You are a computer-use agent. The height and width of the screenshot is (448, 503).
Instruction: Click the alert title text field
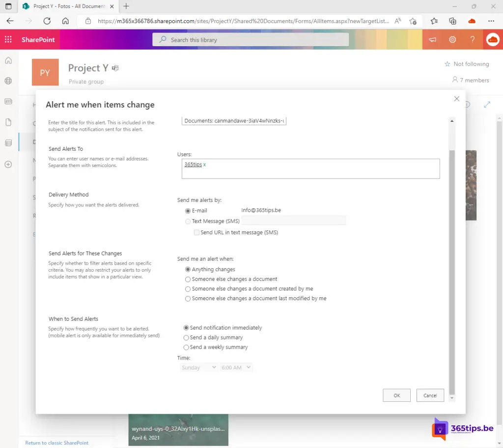tap(234, 121)
